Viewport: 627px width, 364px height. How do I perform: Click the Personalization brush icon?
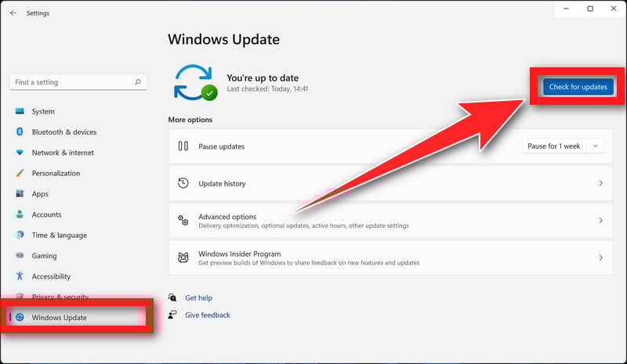pyautogui.click(x=20, y=173)
